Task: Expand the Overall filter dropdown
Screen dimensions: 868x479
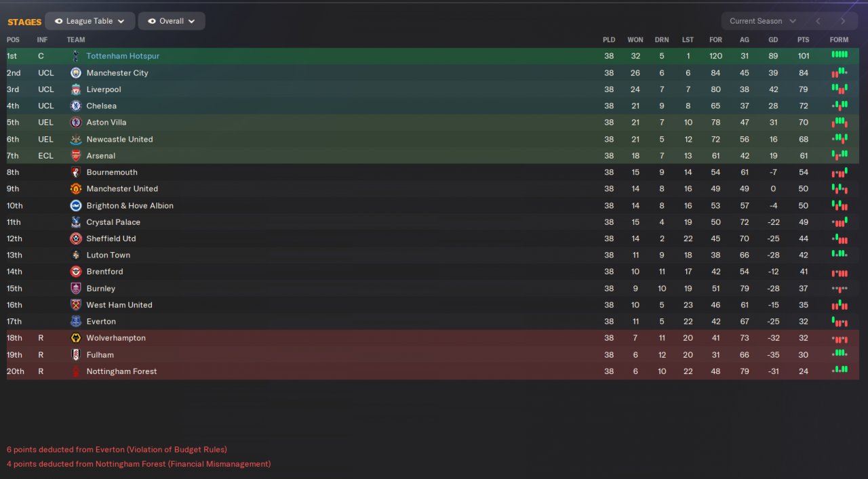Action: pyautogui.click(x=172, y=21)
